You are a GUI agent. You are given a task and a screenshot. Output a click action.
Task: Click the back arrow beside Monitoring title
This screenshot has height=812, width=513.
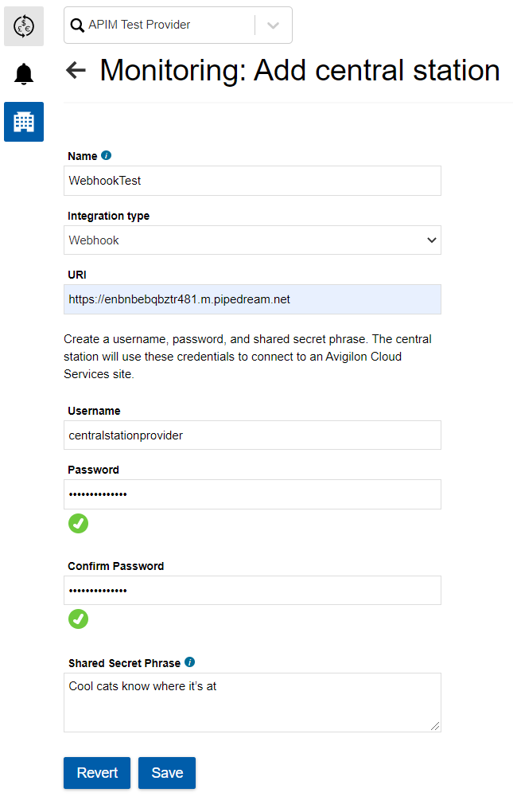pyautogui.click(x=76, y=70)
